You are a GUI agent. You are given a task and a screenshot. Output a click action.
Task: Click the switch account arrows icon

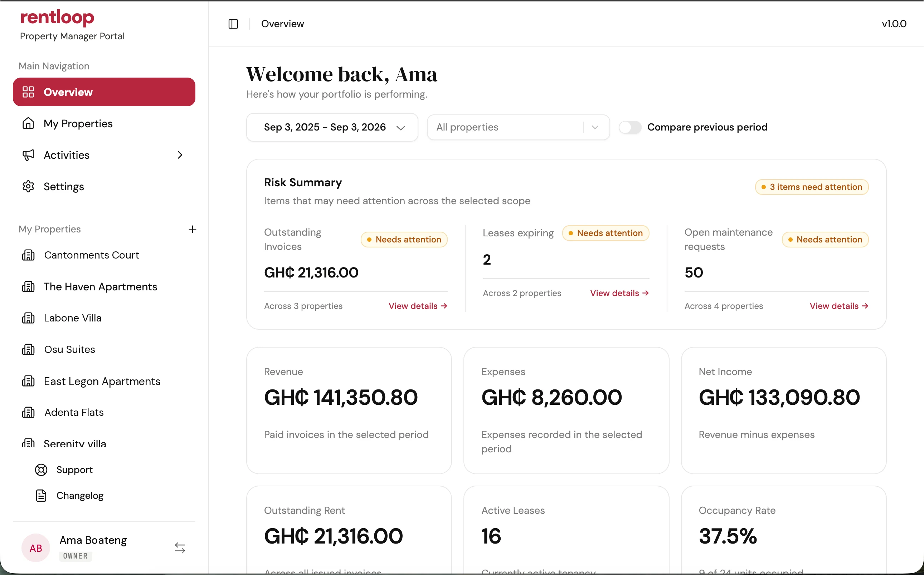pyautogui.click(x=180, y=547)
